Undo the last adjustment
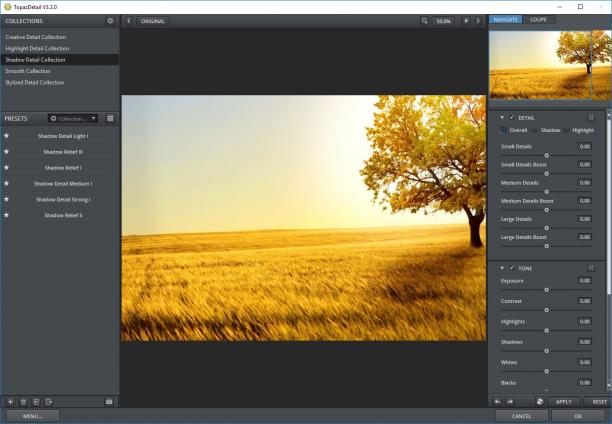The image size is (612, 424). pos(497,402)
